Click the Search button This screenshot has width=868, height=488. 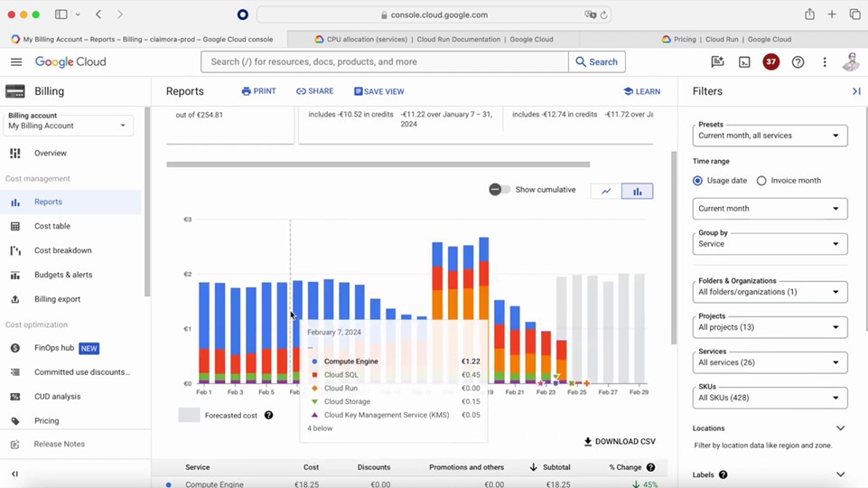(597, 62)
